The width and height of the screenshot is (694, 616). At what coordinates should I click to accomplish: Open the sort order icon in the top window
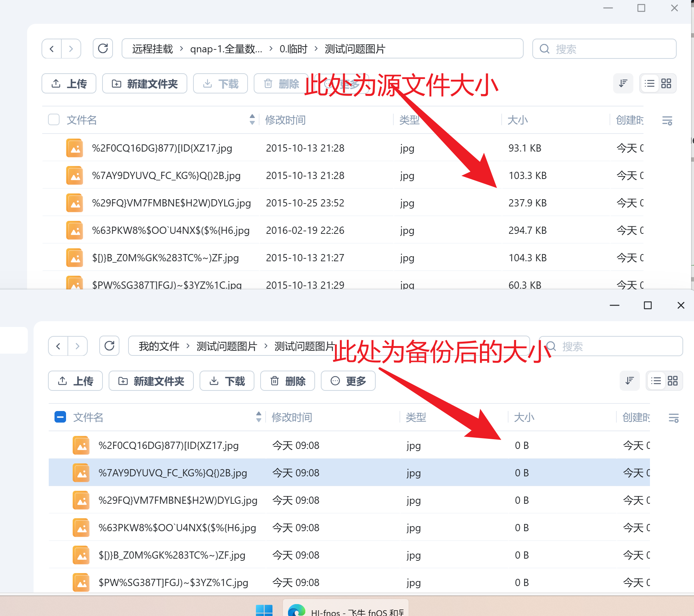623,84
